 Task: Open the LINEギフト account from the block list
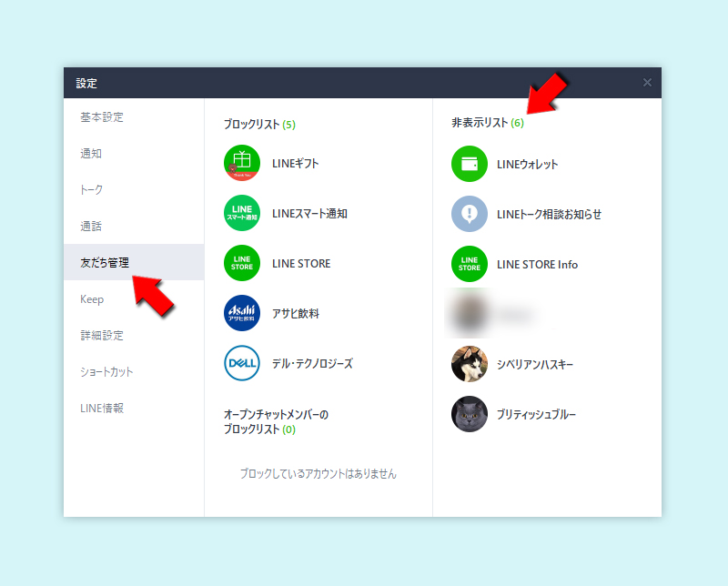pyautogui.click(x=240, y=163)
